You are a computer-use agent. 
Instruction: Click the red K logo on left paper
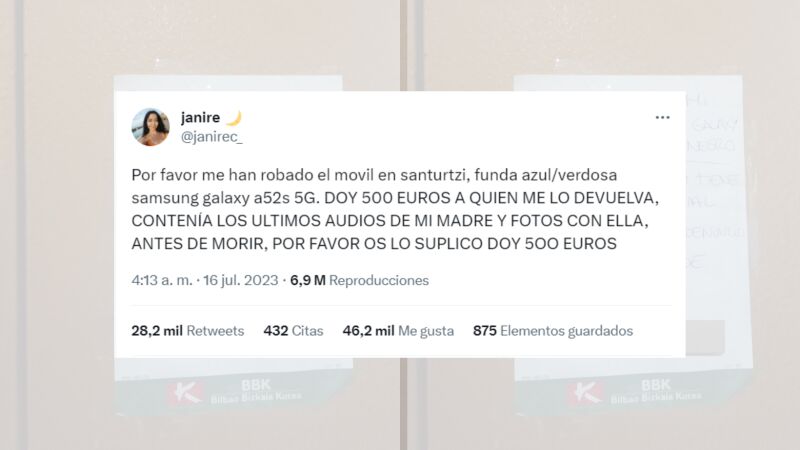click(x=186, y=393)
